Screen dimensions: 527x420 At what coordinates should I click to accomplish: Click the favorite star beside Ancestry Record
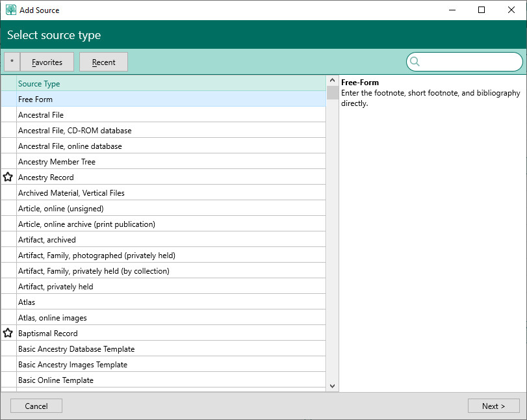pyautogui.click(x=8, y=177)
